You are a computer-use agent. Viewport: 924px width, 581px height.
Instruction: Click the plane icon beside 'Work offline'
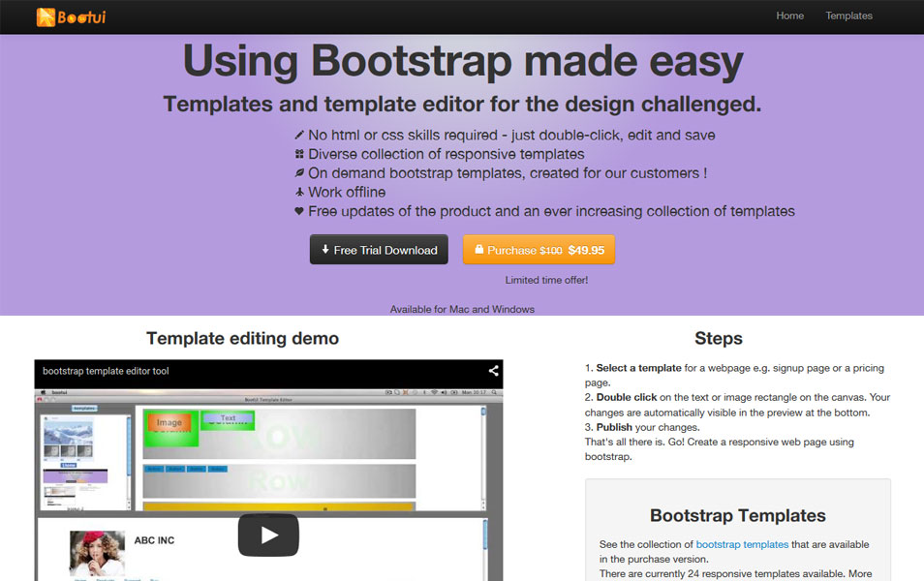(x=299, y=192)
